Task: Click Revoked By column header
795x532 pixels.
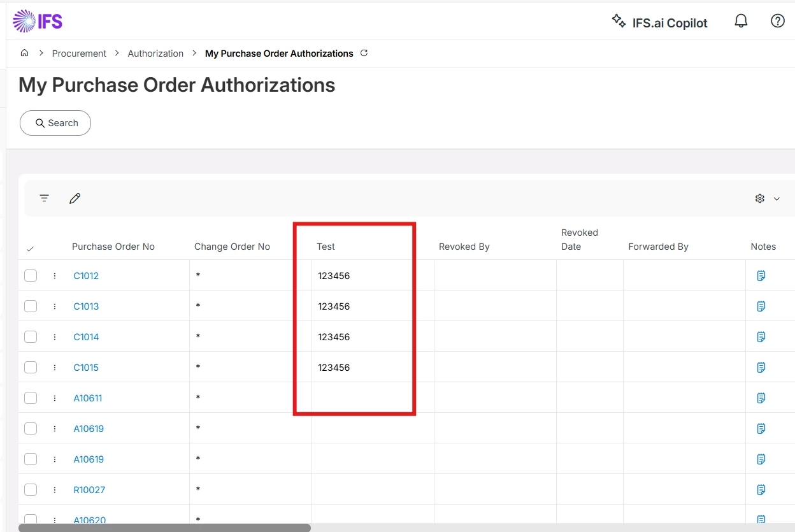Action: [464, 247]
